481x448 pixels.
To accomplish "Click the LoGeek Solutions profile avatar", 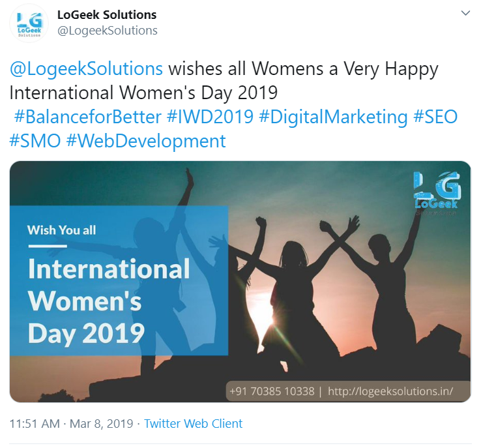I will click(29, 23).
